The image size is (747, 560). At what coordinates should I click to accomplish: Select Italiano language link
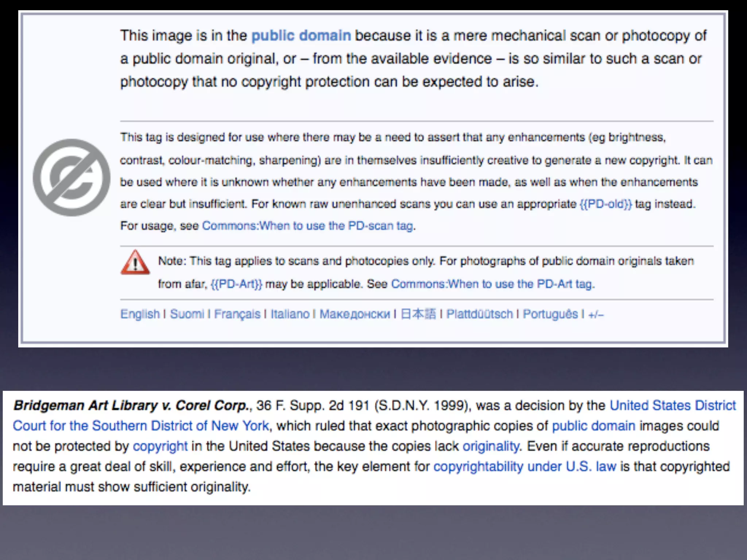point(290,314)
